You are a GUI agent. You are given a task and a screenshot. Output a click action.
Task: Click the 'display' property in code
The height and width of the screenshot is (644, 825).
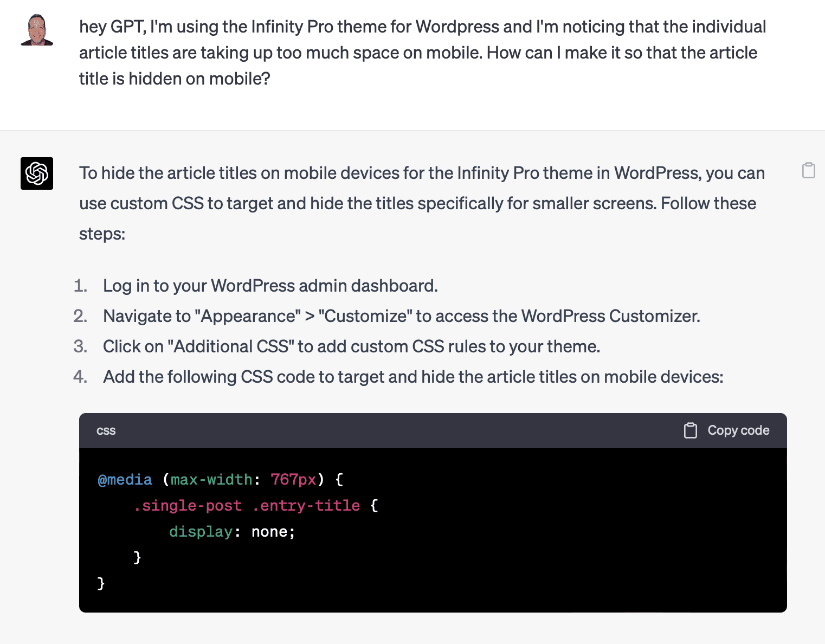click(x=201, y=532)
